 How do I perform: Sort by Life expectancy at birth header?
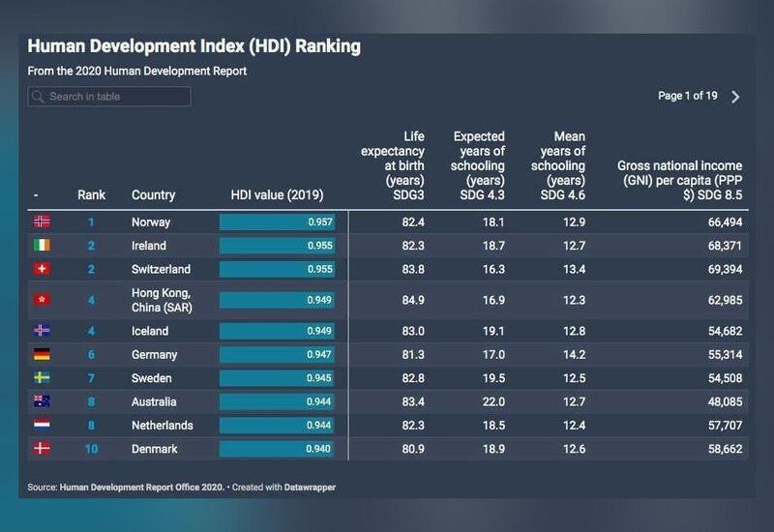pos(393,166)
